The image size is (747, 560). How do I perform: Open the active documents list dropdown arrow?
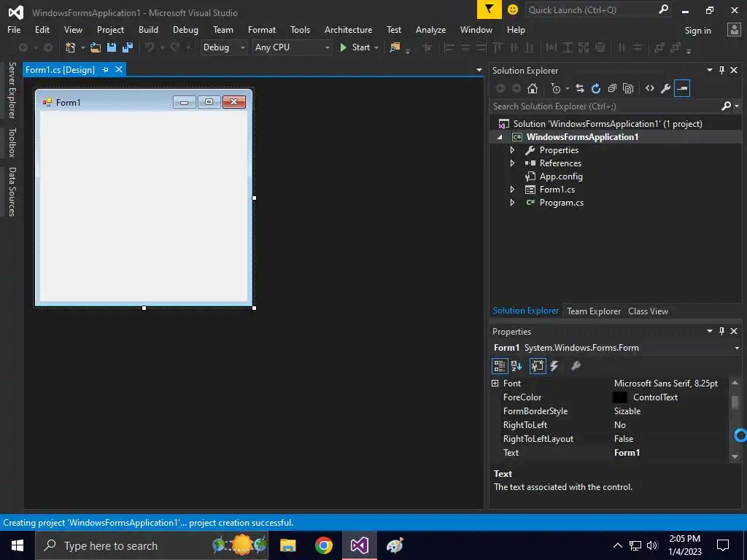(x=479, y=70)
